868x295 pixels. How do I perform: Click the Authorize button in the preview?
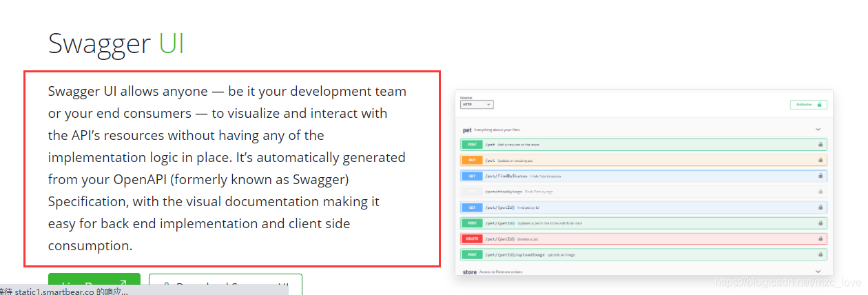coord(809,105)
